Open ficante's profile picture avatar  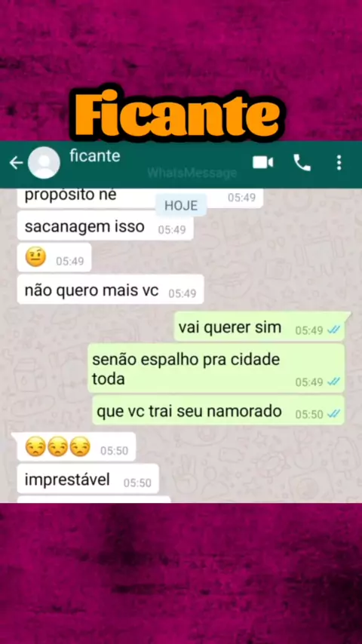44,163
